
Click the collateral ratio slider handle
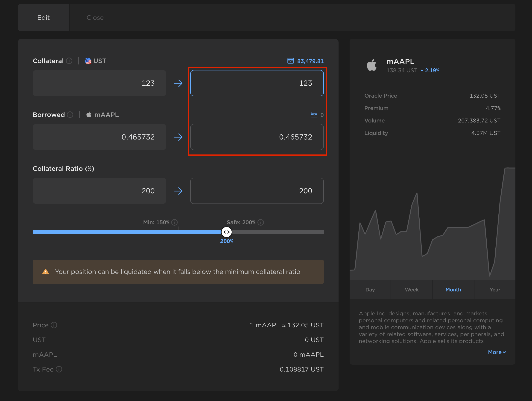click(226, 232)
